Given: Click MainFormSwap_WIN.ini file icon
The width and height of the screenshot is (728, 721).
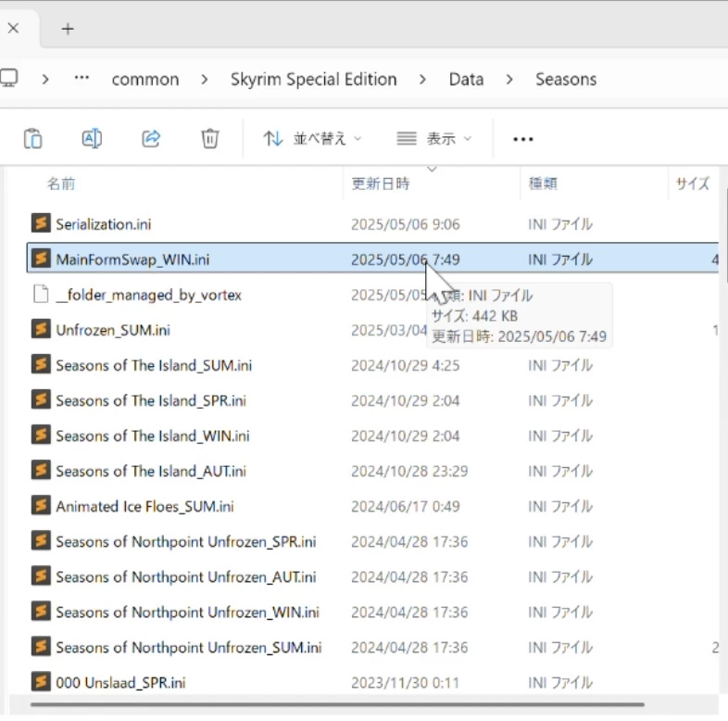Looking at the screenshot, I should pos(41,259).
